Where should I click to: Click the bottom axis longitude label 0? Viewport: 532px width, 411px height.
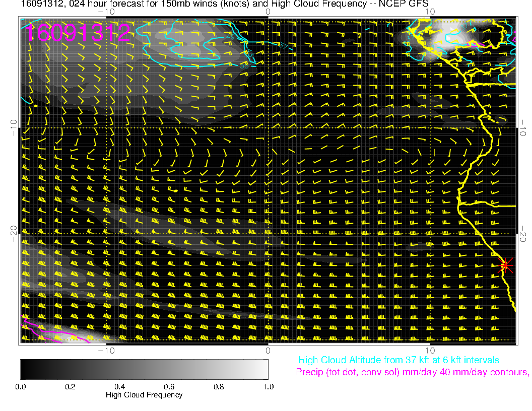[268, 351]
